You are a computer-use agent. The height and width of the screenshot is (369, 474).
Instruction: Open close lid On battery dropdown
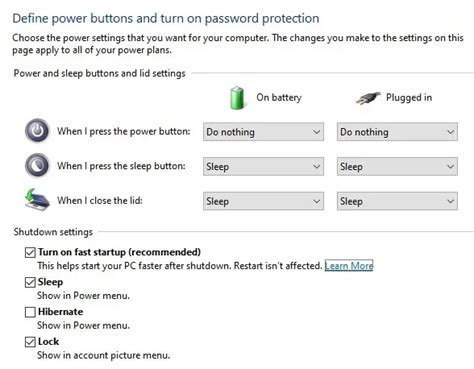pyautogui.click(x=263, y=201)
